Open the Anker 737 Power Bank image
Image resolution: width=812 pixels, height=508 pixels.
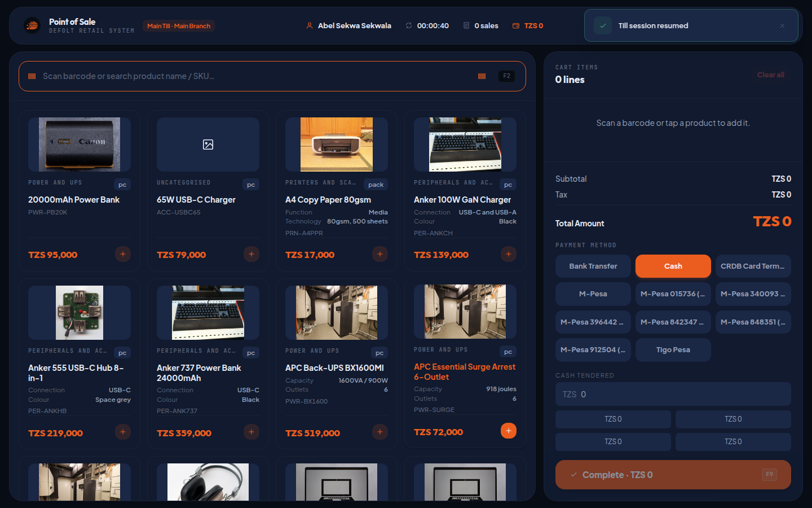pyautogui.click(x=208, y=313)
